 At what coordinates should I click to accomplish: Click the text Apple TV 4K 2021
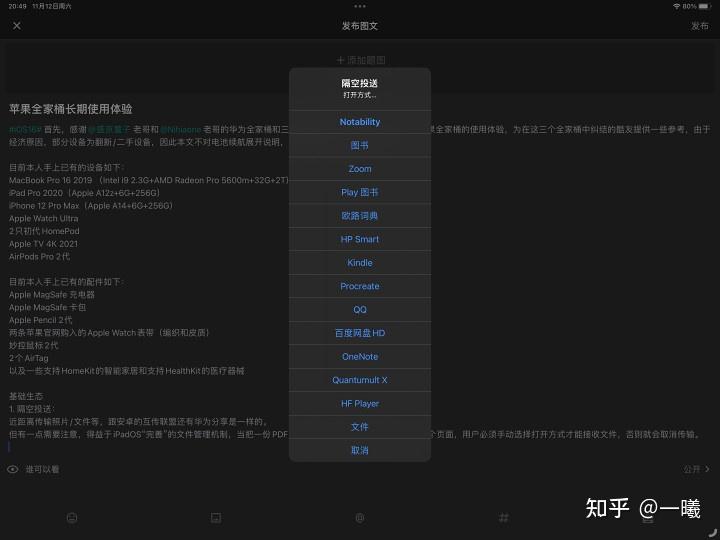(44, 244)
